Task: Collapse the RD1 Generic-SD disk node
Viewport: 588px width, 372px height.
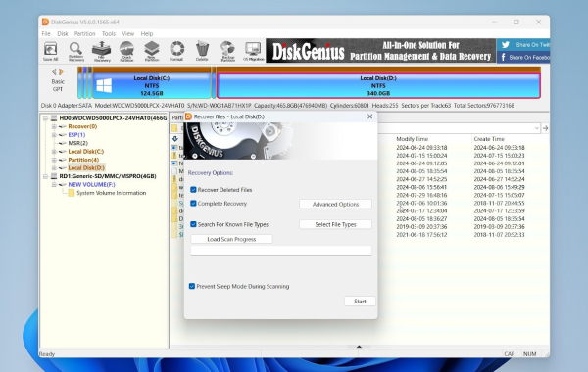Action: coord(45,176)
